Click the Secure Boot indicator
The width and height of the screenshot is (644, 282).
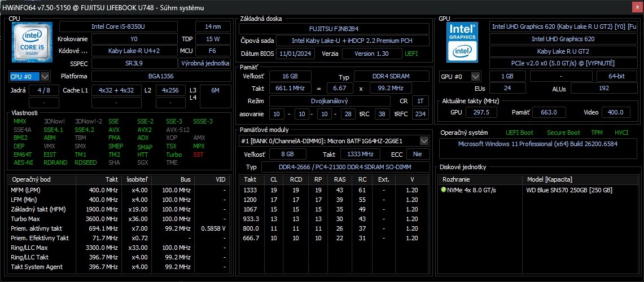[x=563, y=133]
